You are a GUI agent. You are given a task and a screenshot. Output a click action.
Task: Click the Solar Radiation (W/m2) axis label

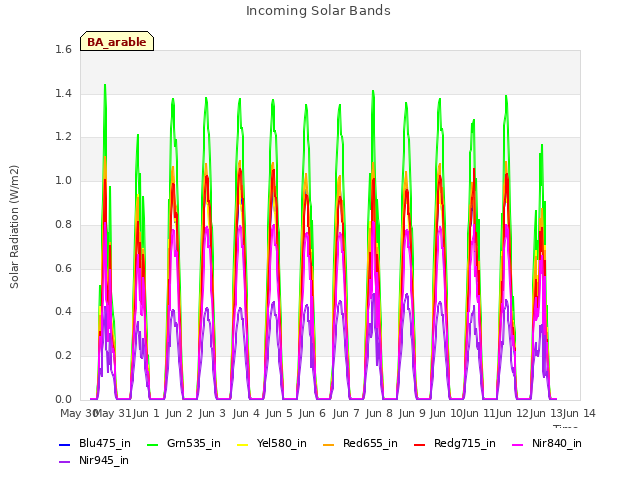pos(14,227)
